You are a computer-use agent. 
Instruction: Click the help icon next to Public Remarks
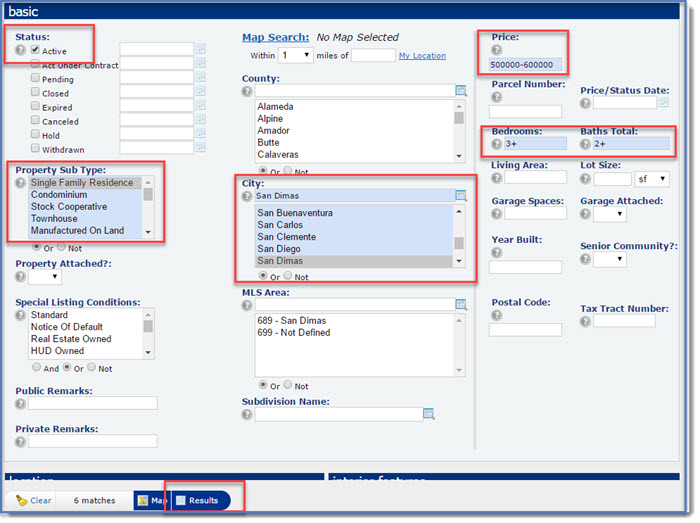(21, 404)
